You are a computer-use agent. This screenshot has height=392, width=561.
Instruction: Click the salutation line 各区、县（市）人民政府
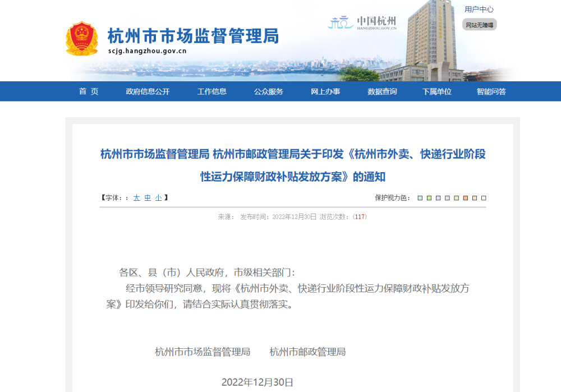[208, 273]
